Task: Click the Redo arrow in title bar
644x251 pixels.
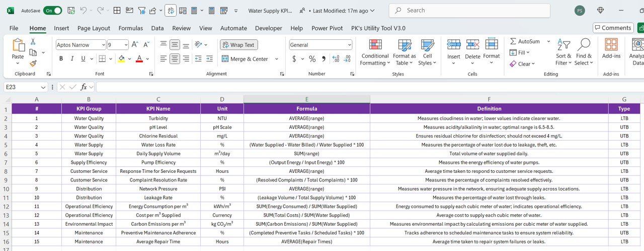Action: (x=100, y=10)
